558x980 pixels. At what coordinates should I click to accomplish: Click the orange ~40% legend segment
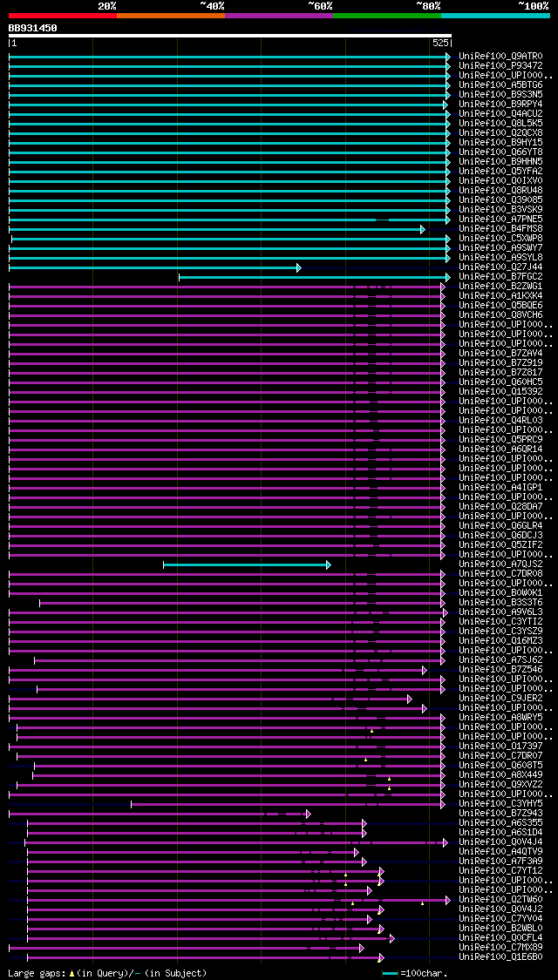point(171,15)
